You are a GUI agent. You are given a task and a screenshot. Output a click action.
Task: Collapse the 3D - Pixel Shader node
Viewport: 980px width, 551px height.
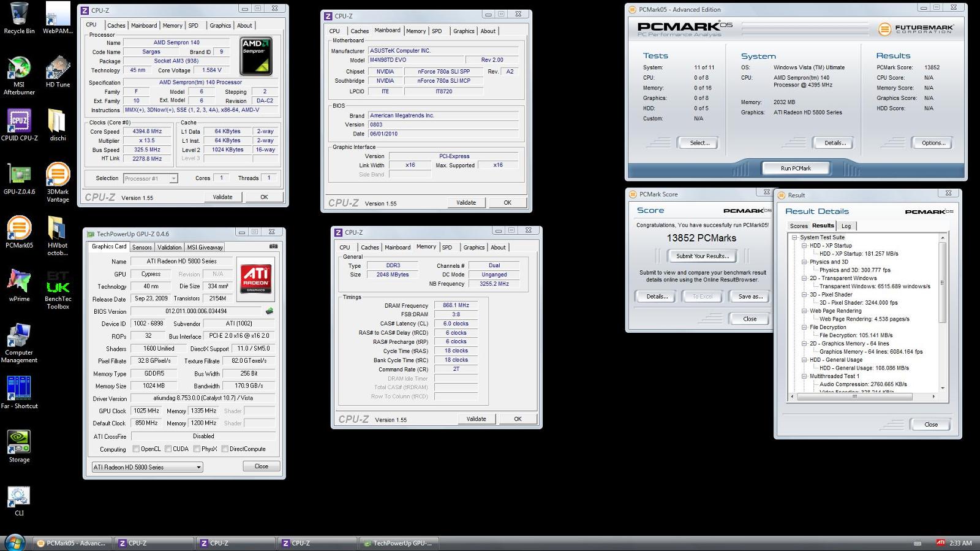(804, 294)
